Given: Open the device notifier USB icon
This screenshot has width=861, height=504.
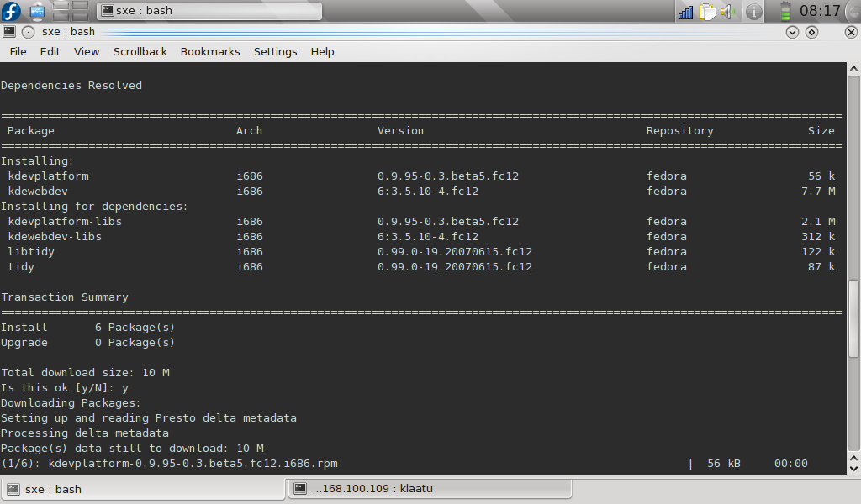Looking at the screenshot, I should click(x=37, y=11).
